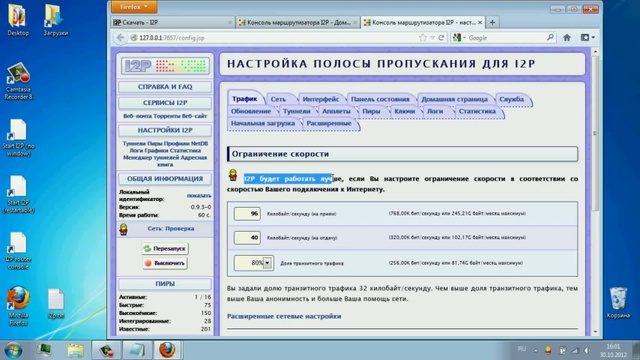This screenshot has height=360, width=640.
Task: Click Firefox icon in the taskbar
Action: (167, 350)
